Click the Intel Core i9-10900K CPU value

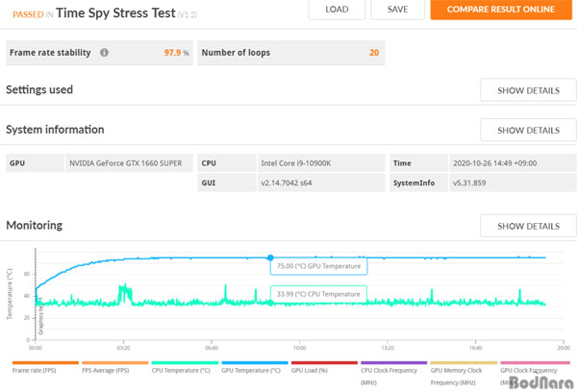coord(298,163)
